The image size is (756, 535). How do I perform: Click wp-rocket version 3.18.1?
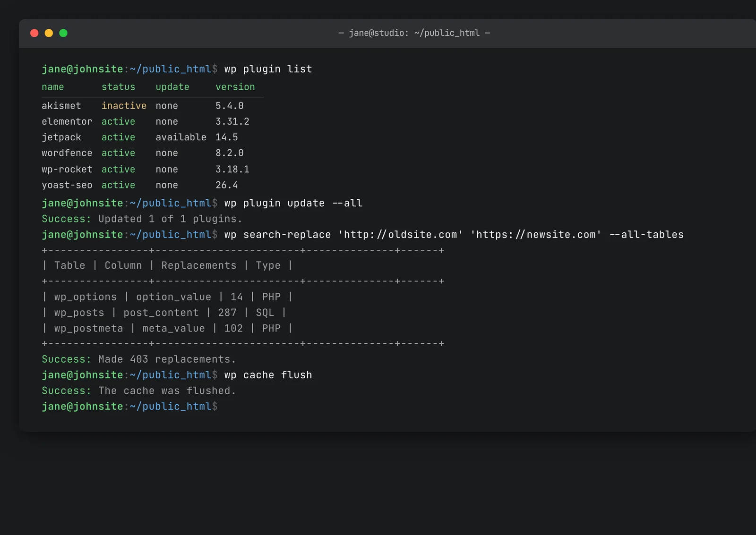(x=232, y=169)
